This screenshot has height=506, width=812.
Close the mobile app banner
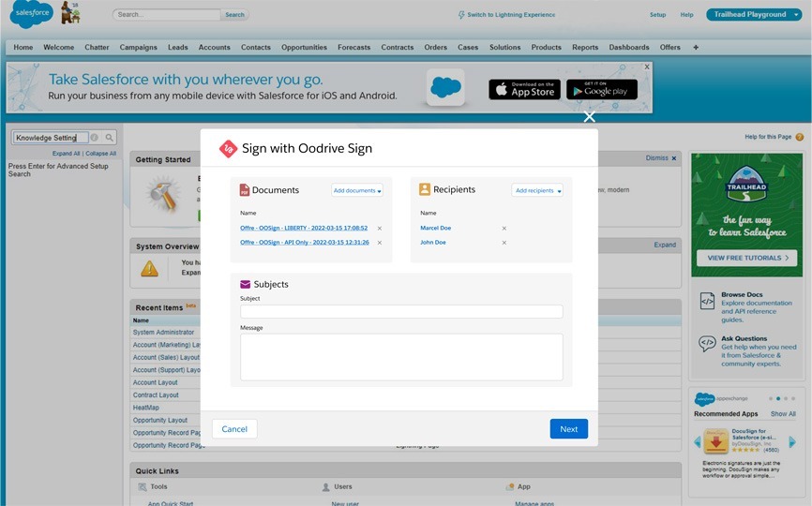tap(647, 67)
